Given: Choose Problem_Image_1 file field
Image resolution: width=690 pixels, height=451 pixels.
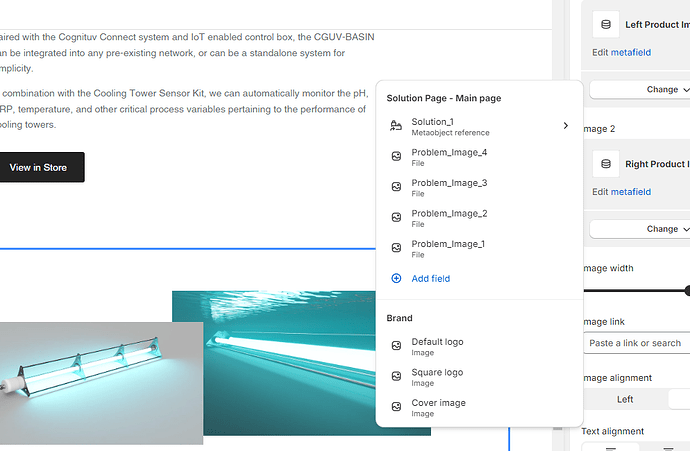Looking at the screenshot, I should click(x=480, y=249).
